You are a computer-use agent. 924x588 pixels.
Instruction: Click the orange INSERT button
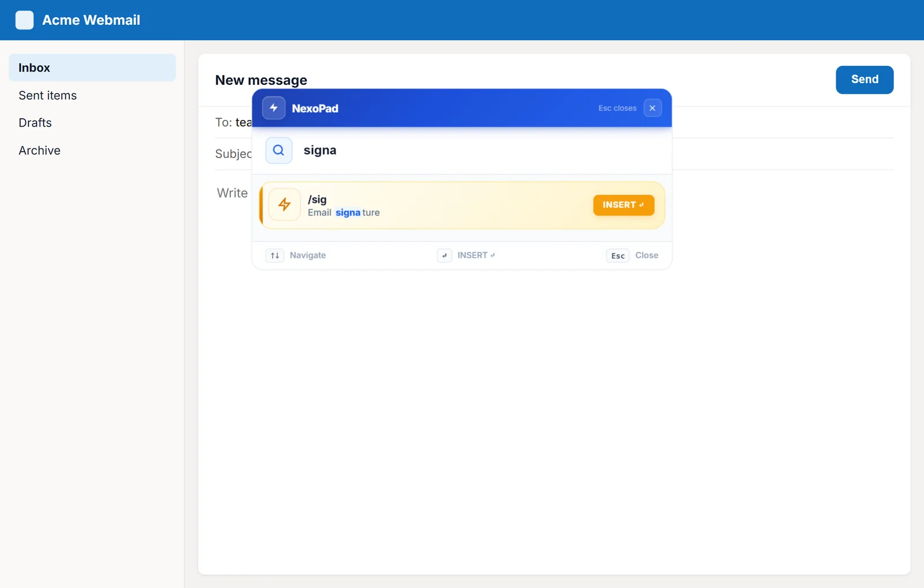click(624, 205)
